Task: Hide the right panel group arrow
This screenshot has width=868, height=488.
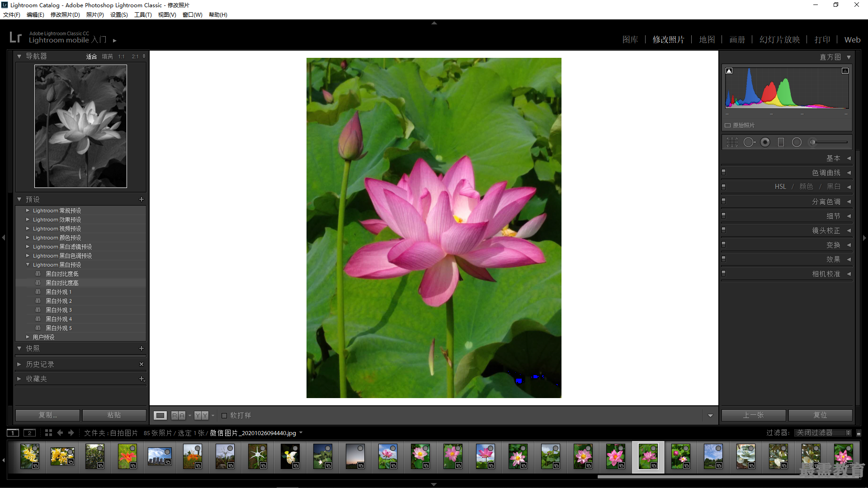Action: 864,238
